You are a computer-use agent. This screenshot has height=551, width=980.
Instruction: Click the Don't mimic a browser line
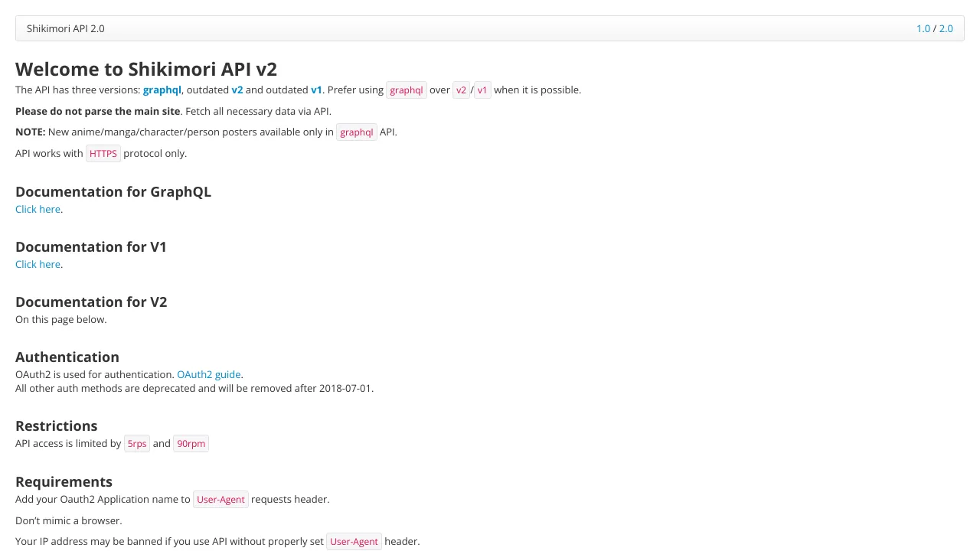[x=69, y=520]
